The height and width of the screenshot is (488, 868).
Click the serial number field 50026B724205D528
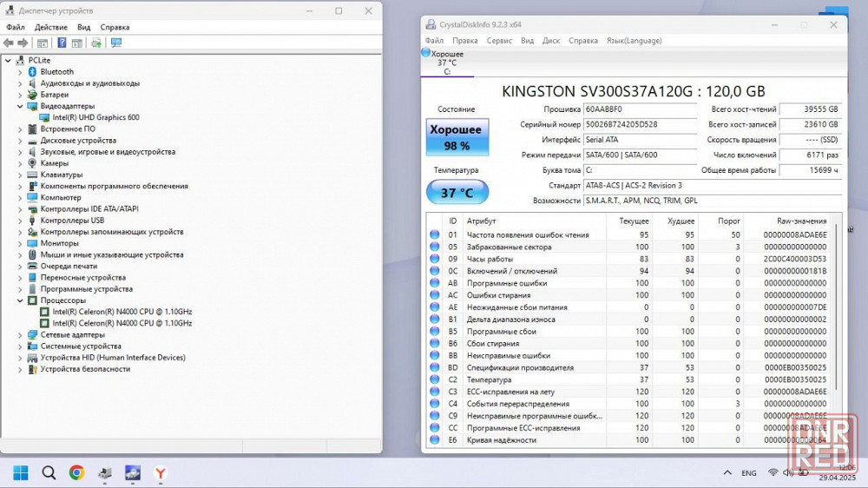(x=641, y=125)
